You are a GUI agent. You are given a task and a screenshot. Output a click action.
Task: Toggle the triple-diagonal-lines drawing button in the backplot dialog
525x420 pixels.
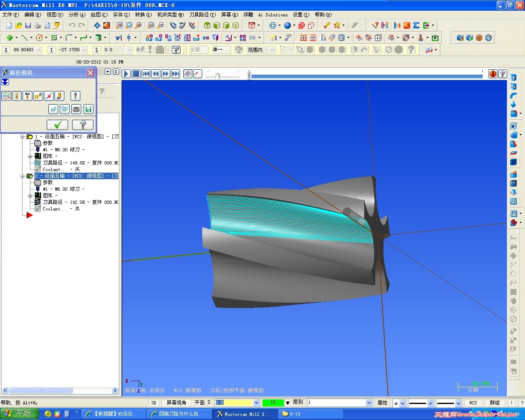click(x=65, y=109)
